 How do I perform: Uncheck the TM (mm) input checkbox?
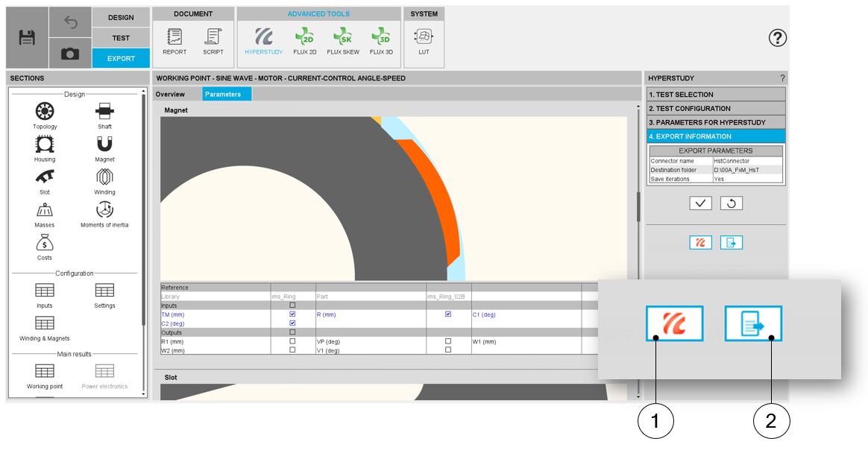[292, 314]
